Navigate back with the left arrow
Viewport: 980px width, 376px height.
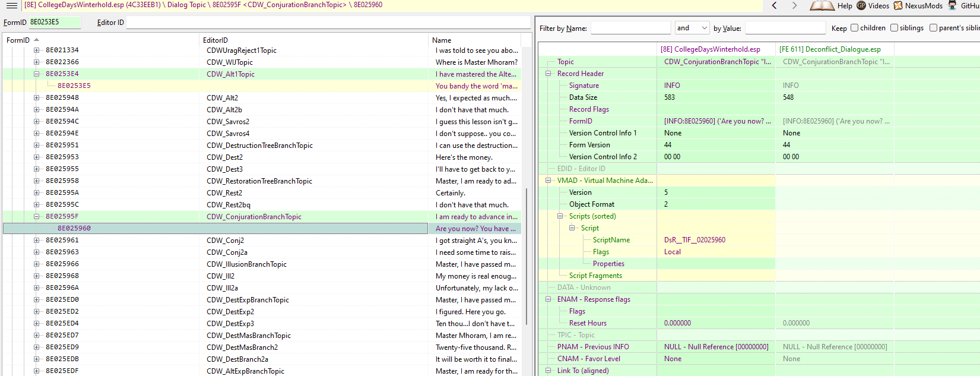coord(774,5)
